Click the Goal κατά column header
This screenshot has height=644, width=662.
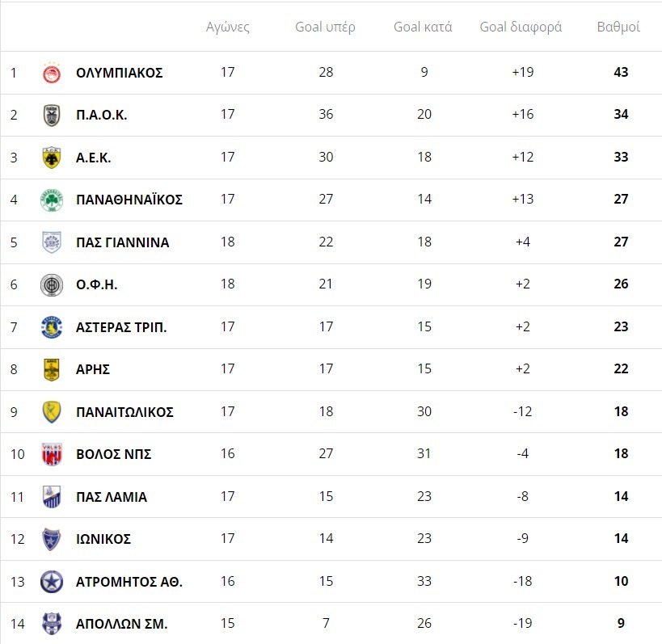(423, 27)
